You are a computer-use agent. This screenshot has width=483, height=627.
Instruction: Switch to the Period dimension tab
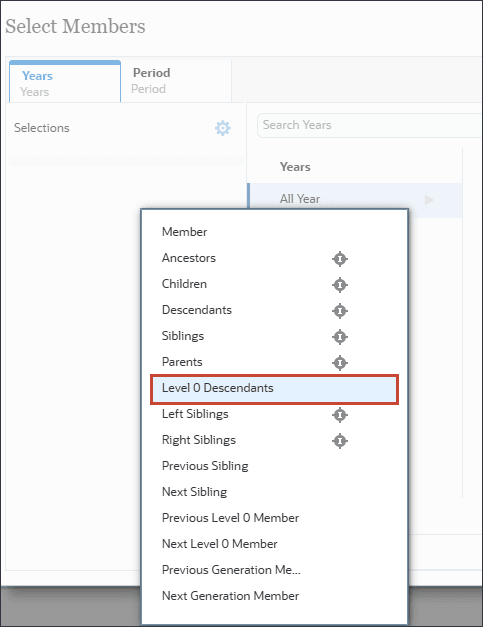click(x=176, y=81)
